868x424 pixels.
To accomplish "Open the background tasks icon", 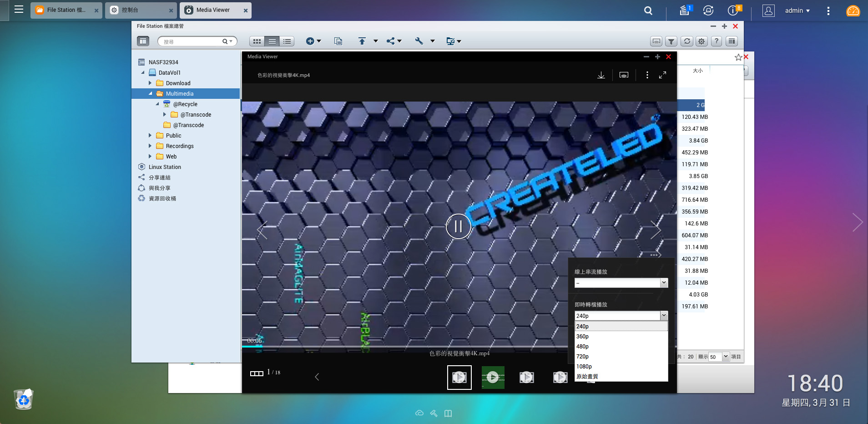I will point(685,10).
